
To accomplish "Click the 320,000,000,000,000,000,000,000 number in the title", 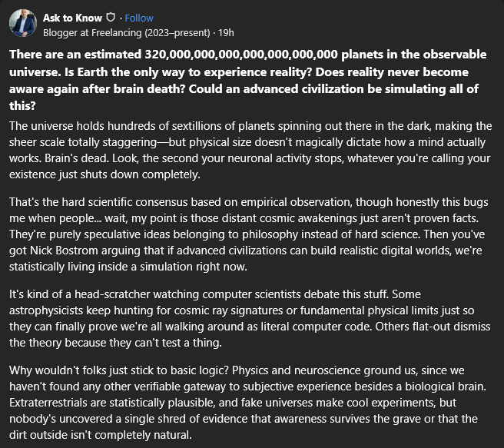I will point(241,55).
